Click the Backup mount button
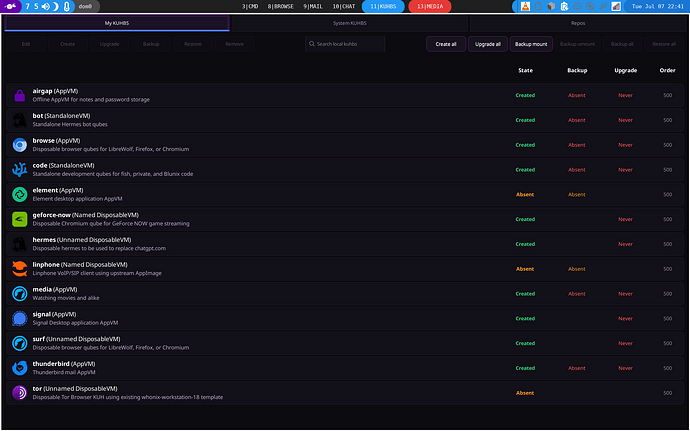The width and height of the screenshot is (690, 431). [x=531, y=44]
